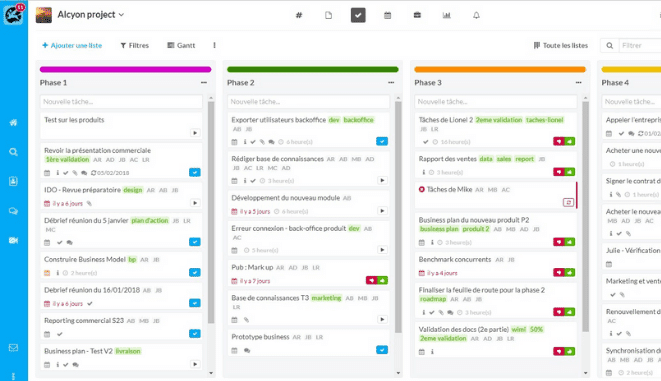The width and height of the screenshot is (661, 381).
Task: Click the marketing tag on Base de connaissances T3
Action: pyautogui.click(x=326, y=298)
